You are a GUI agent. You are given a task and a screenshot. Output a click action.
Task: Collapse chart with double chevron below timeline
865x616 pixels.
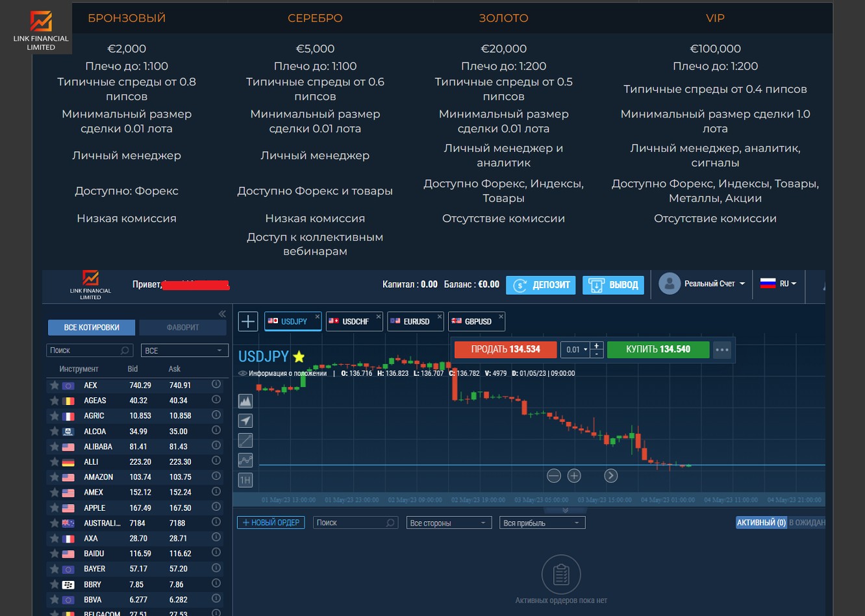[565, 510]
